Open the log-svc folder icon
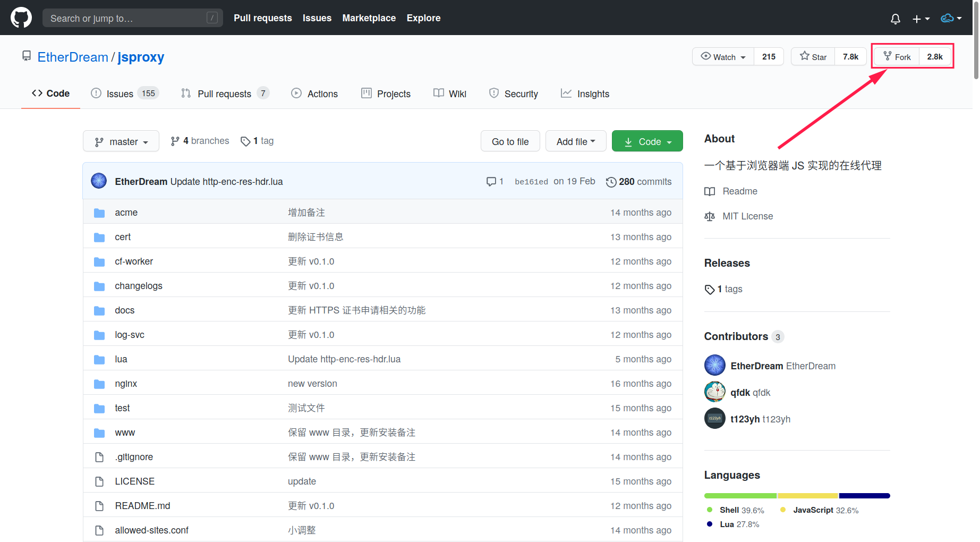 pyautogui.click(x=99, y=335)
